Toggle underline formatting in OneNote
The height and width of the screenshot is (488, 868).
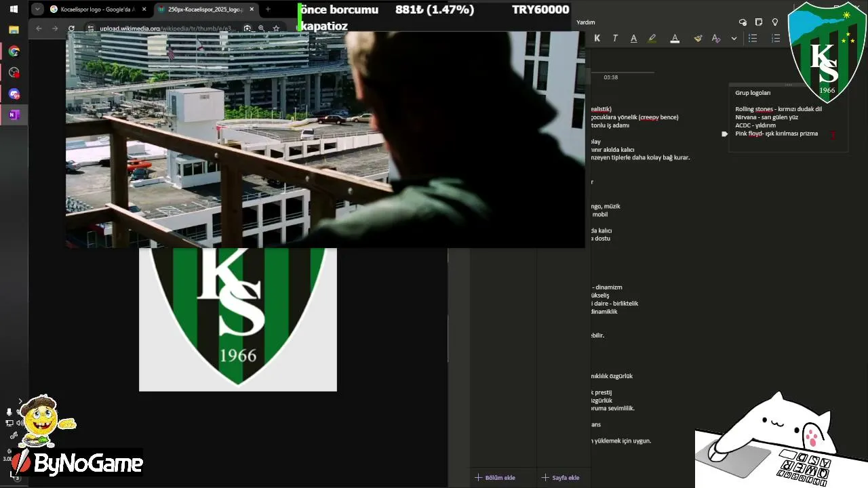pyautogui.click(x=633, y=39)
